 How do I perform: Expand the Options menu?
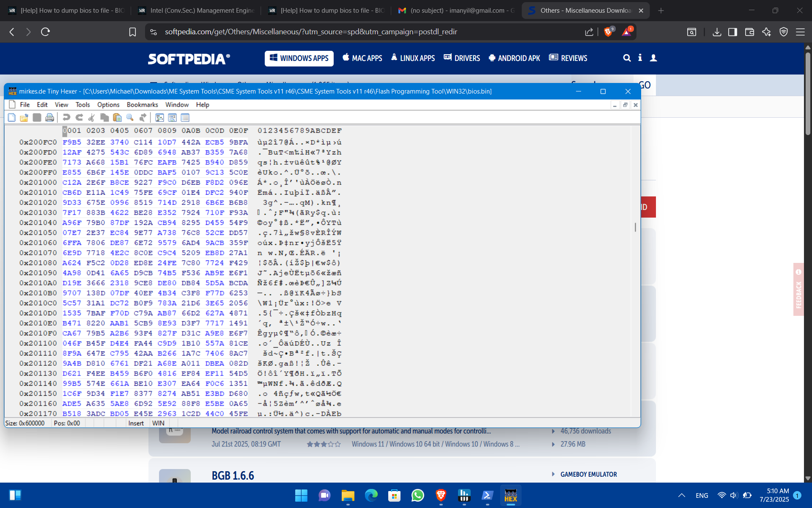[108, 105]
